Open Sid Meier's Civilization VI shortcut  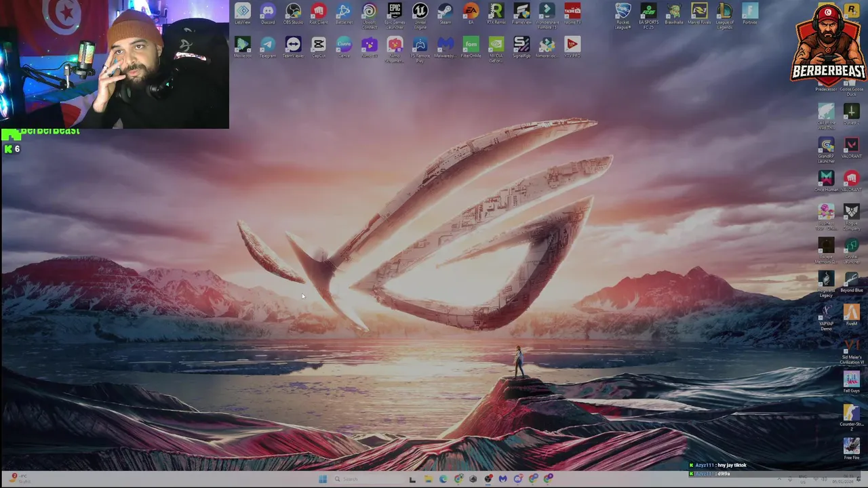851,351
